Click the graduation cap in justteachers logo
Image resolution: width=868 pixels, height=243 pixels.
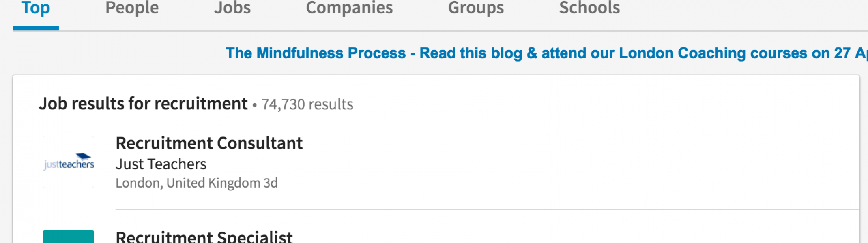[83, 156]
